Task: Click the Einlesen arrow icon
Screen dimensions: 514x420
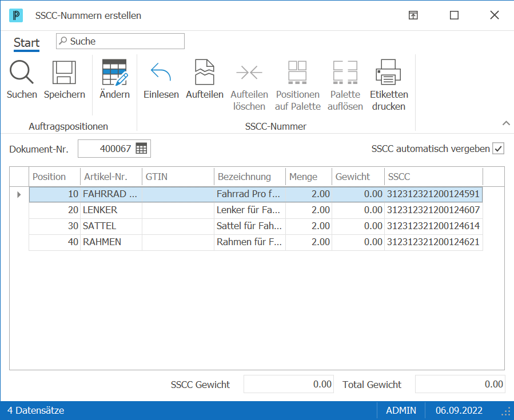Action: 161,72
